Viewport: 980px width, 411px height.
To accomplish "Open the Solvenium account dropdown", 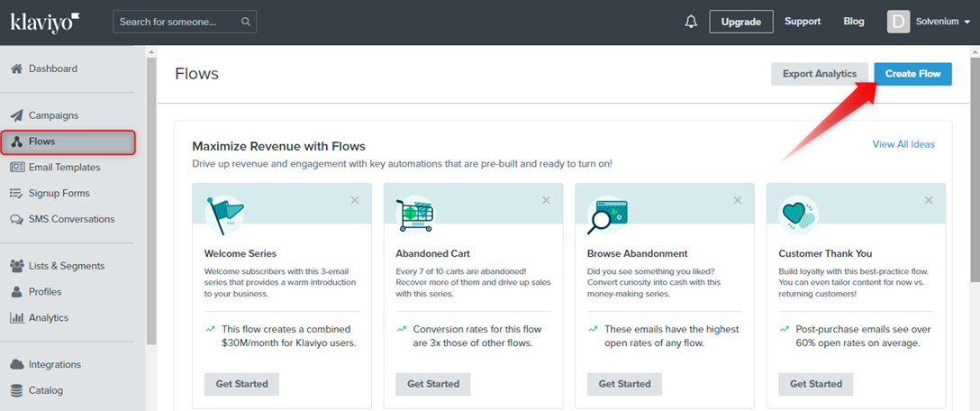I will point(943,22).
